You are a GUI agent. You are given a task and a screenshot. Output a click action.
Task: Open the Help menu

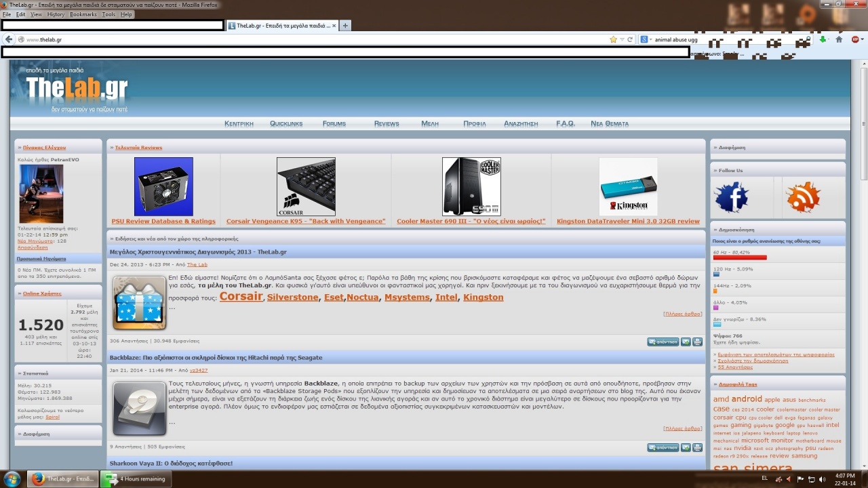tap(126, 14)
